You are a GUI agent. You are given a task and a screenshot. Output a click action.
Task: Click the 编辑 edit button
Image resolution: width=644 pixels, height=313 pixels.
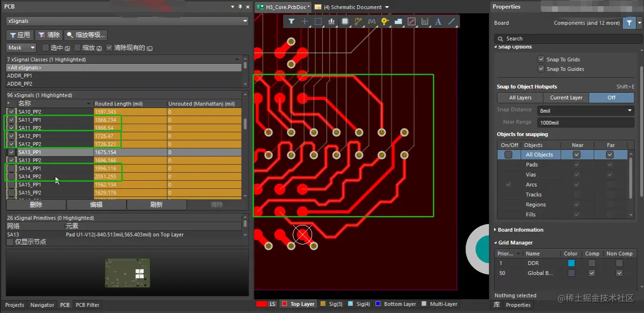96,205
